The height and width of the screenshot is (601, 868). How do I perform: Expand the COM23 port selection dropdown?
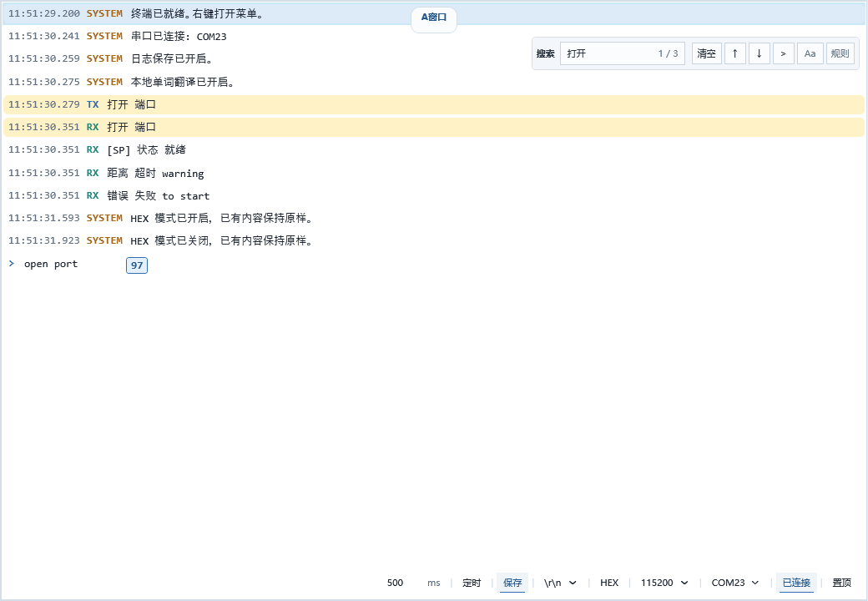(x=735, y=583)
